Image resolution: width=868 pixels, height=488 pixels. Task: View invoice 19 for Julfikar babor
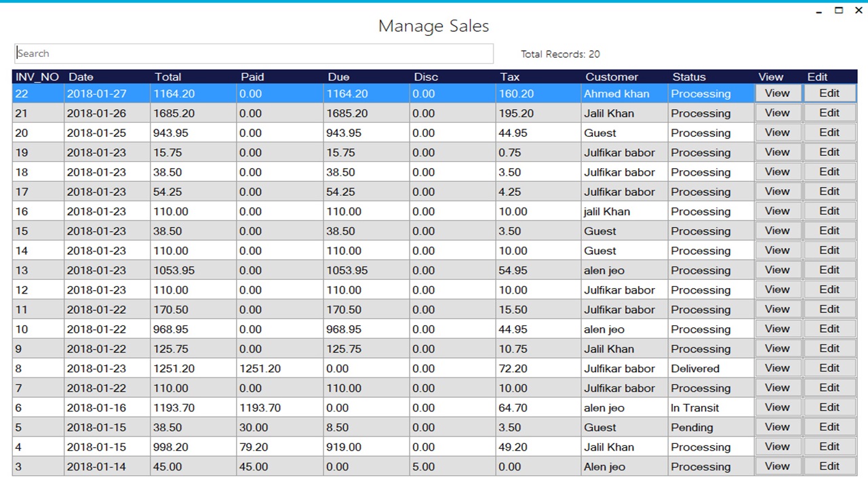pos(778,152)
